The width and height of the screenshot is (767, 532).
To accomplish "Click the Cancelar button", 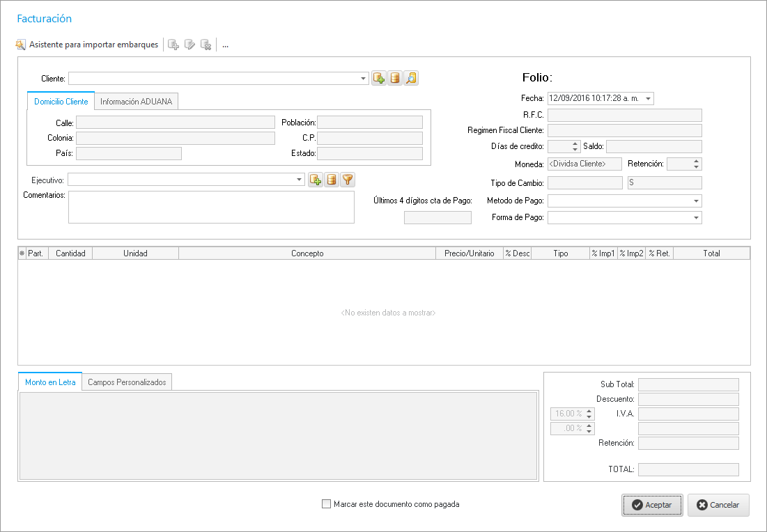I will tap(718, 505).
